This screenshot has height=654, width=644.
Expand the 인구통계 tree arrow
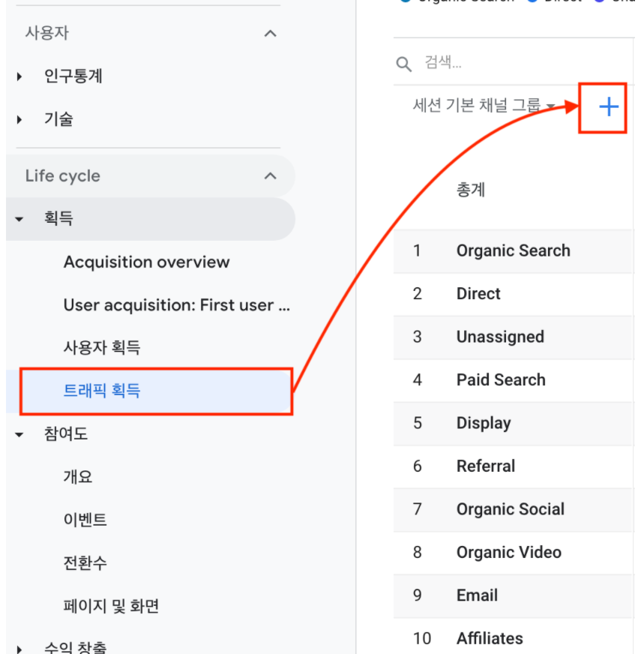coord(19,76)
